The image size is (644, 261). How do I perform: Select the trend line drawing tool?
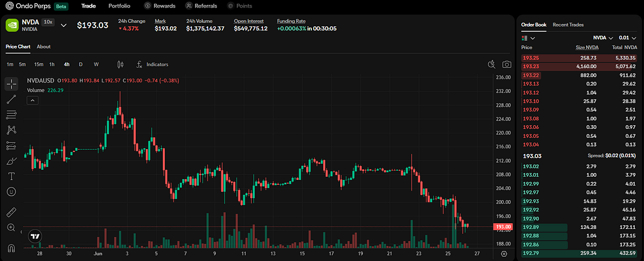tap(11, 99)
